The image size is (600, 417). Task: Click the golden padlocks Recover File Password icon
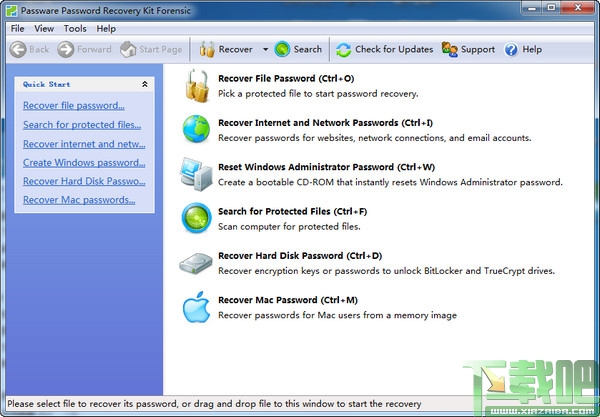[197, 86]
